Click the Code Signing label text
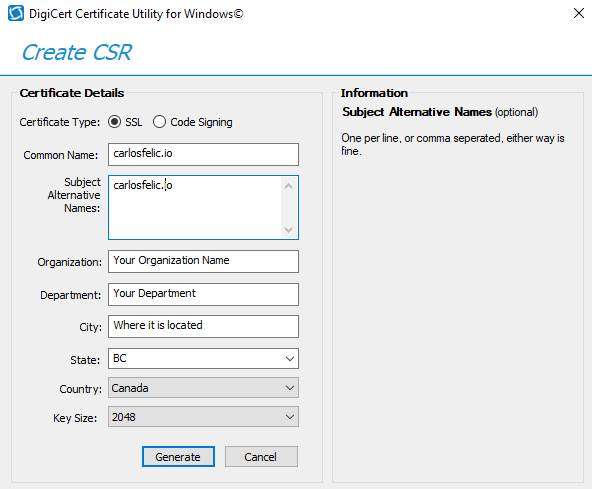 [x=201, y=122]
